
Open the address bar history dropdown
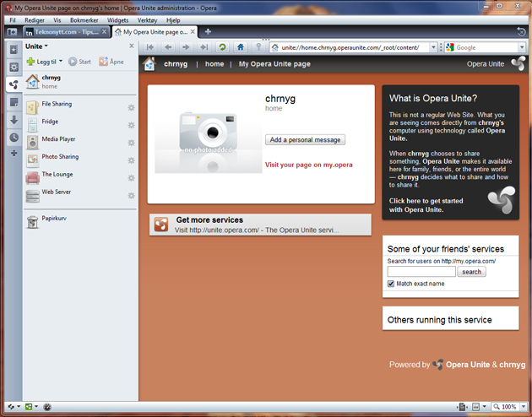pyautogui.click(x=433, y=47)
